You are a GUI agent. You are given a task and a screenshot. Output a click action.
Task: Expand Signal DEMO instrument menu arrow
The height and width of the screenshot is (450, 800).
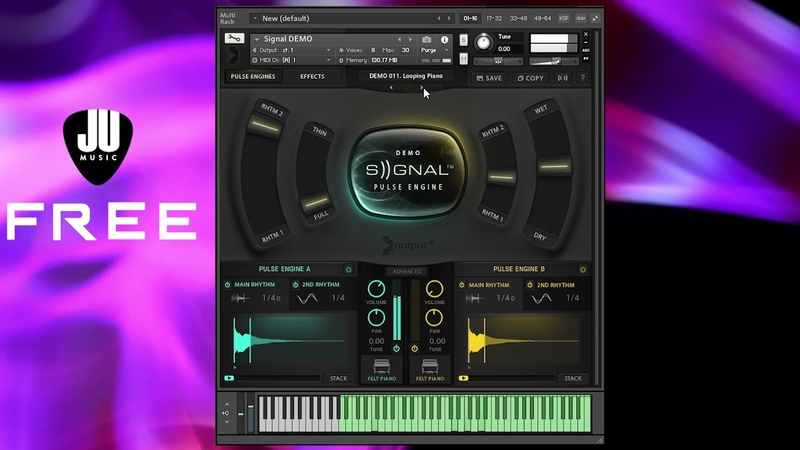pyautogui.click(x=257, y=39)
